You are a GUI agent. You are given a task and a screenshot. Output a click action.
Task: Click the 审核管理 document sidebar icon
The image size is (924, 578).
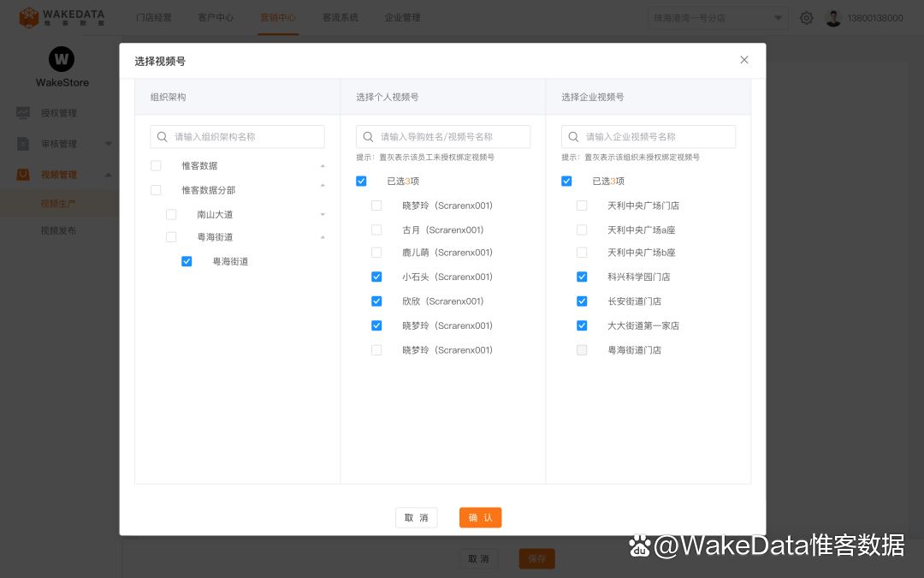22,144
